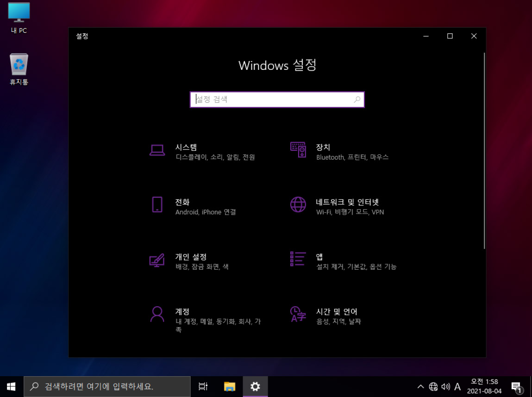
Task: Click text 디스플레이, 소리, 알림, 전원
Action: coord(215,157)
